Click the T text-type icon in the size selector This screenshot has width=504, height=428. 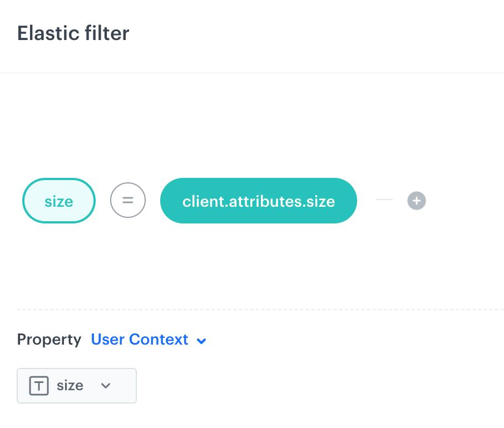pos(38,385)
